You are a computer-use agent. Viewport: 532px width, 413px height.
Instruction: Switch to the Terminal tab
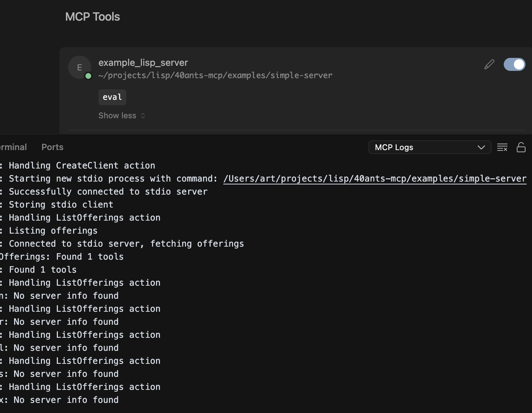[13, 147]
